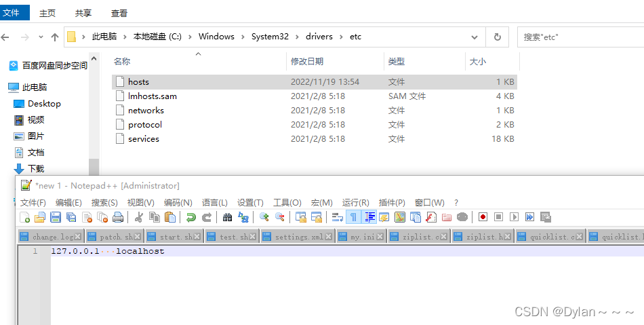
Task: Open the Explorer 共享 ribbon tab
Action: (83, 13)
